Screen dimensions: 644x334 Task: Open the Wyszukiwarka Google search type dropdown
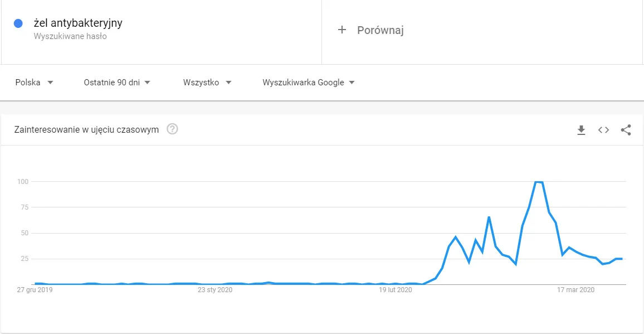[x=309, y=83]
